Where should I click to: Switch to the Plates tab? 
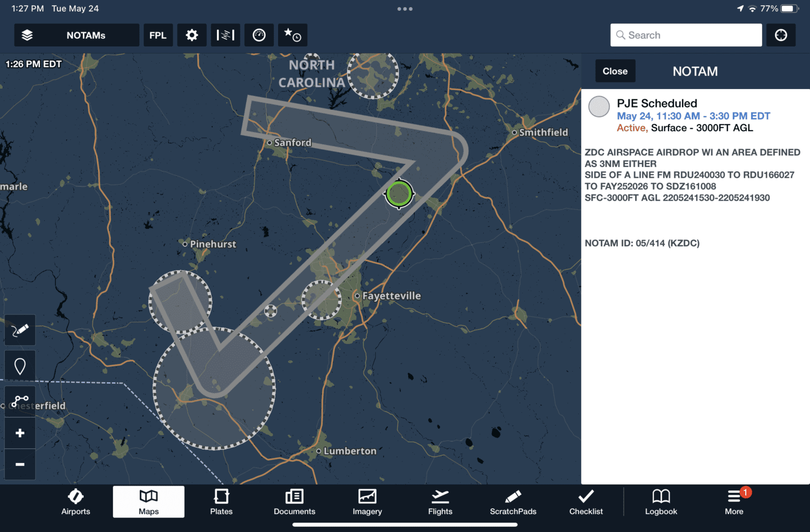[221, 502]
